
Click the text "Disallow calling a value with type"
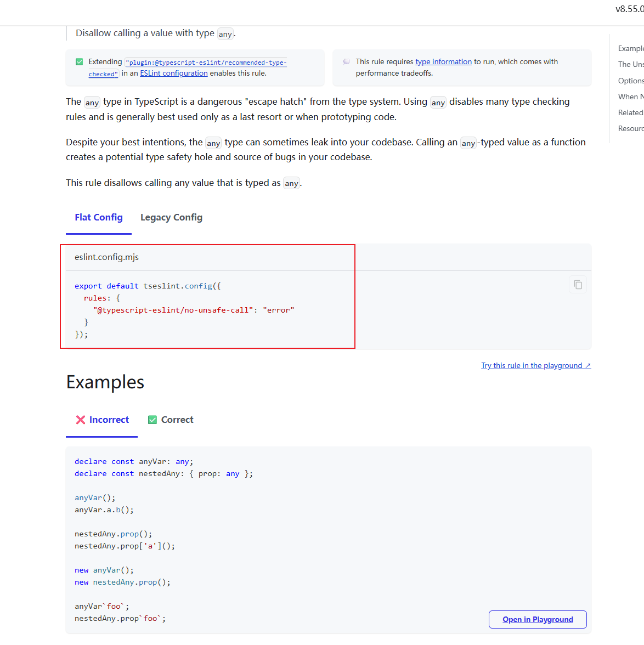click(x=145, y=33)
